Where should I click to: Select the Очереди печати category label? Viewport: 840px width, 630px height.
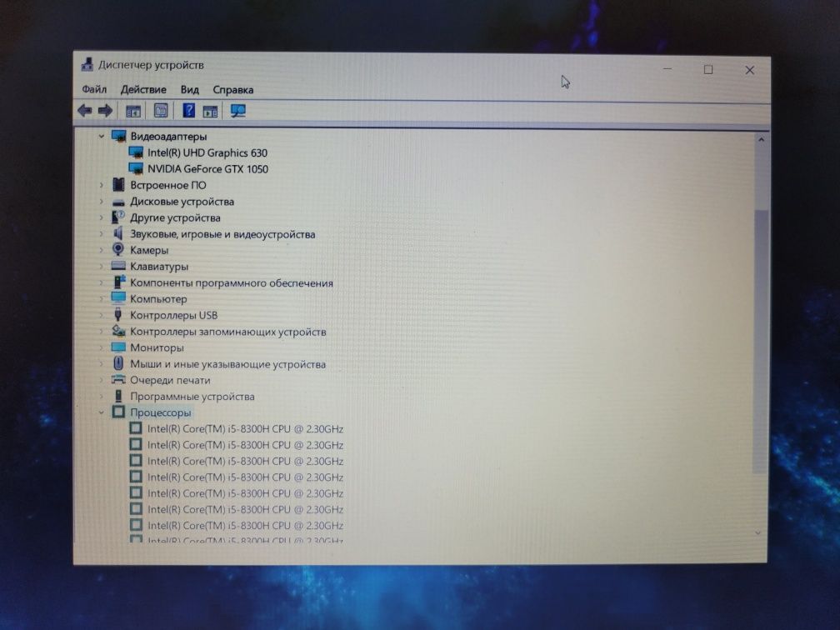click(170, 380)
